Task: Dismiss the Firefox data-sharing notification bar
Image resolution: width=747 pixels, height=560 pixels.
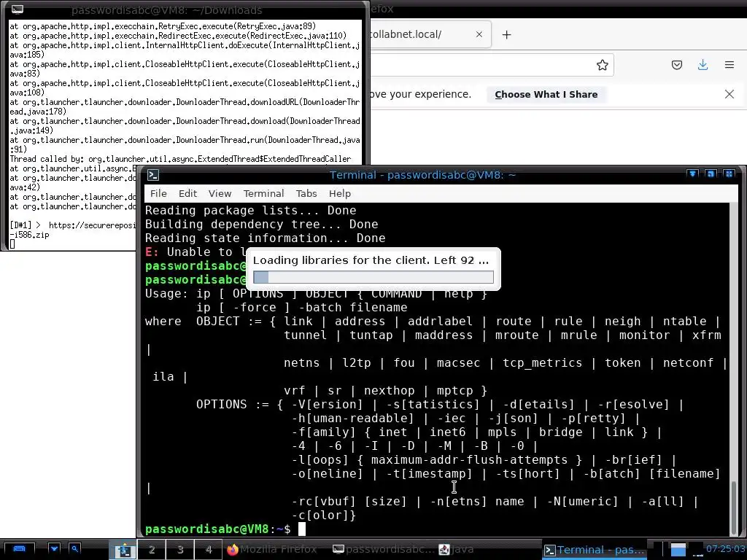Action: (729, 94)
